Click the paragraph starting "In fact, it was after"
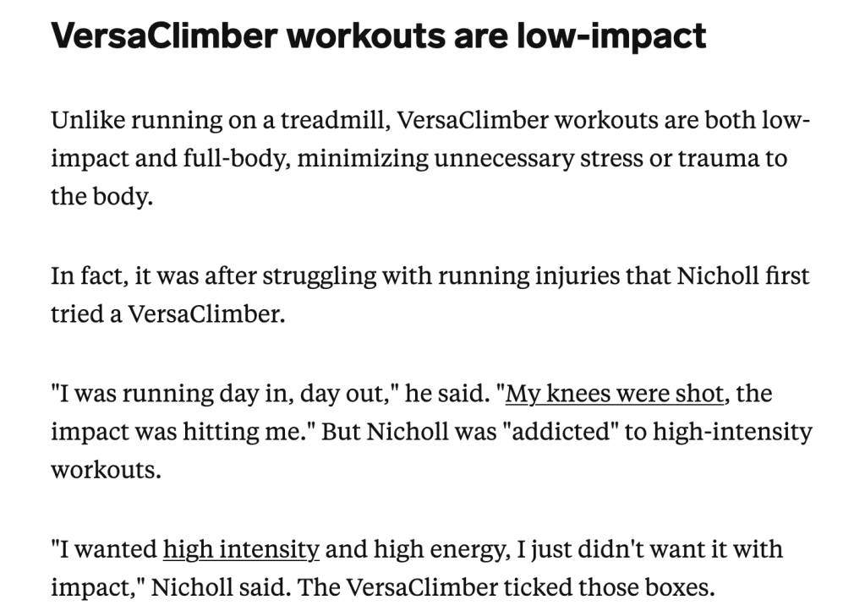865x616 pixels. click(x=430, y=295)
